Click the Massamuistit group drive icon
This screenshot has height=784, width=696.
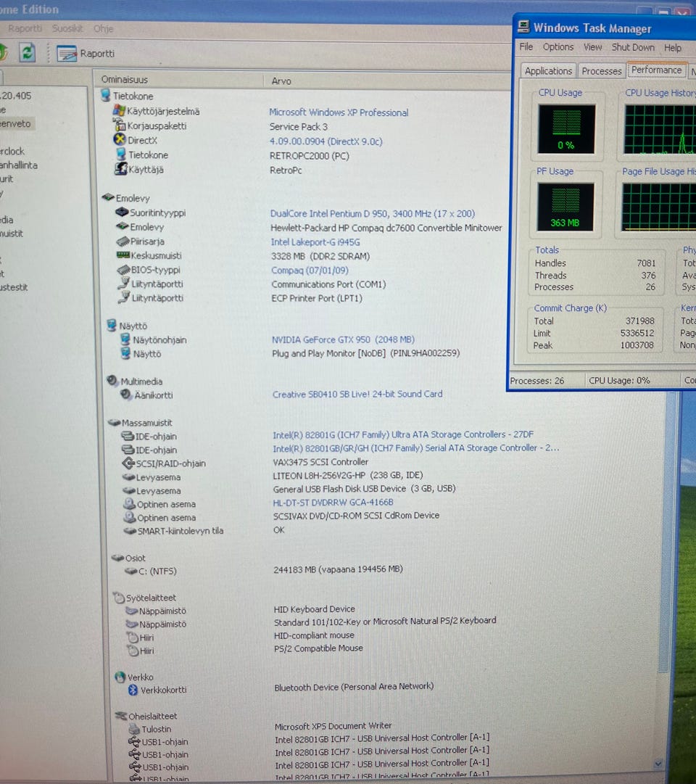(115, 423)
